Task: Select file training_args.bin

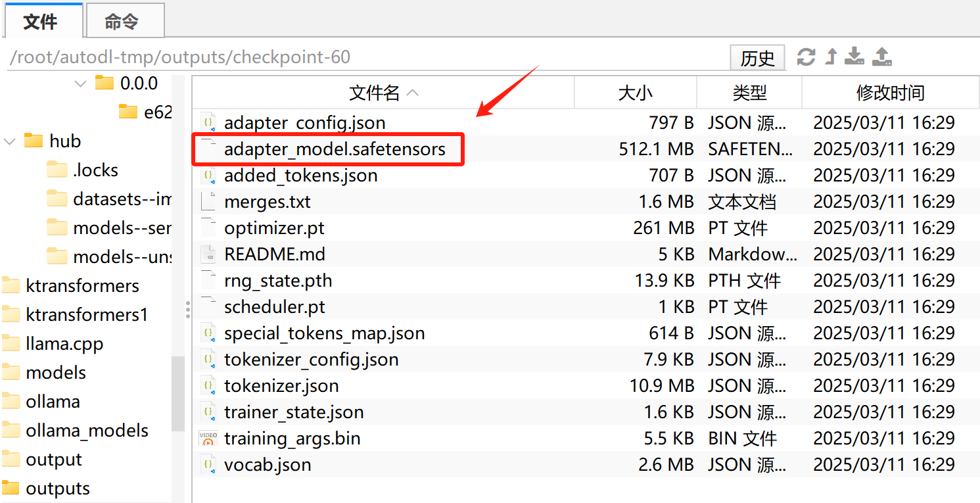Action: 292,438
